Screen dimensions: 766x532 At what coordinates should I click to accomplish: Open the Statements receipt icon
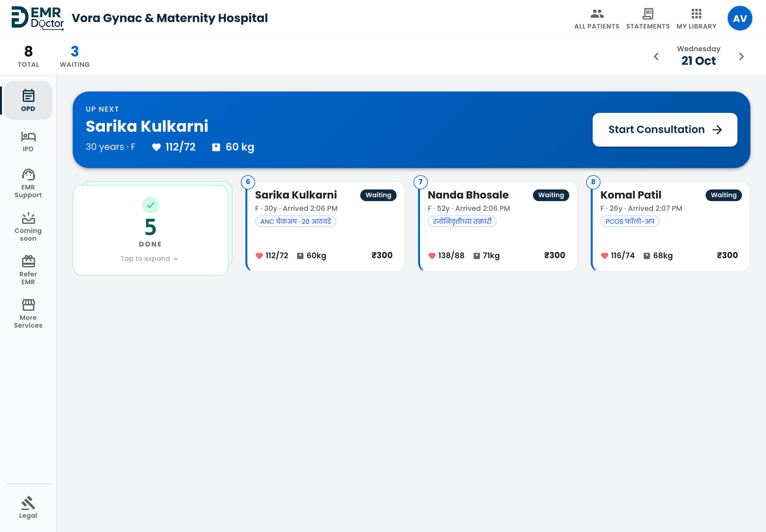pos(648,14)
